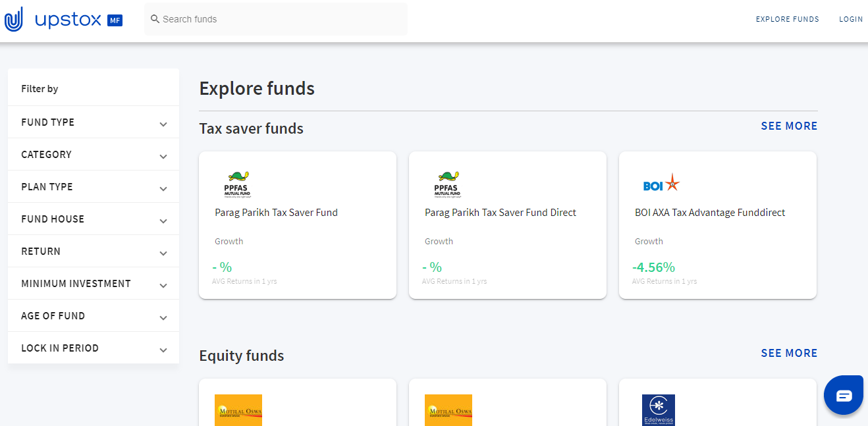Expand the FUND HOUSE filter chevron

tap(163, 221)
